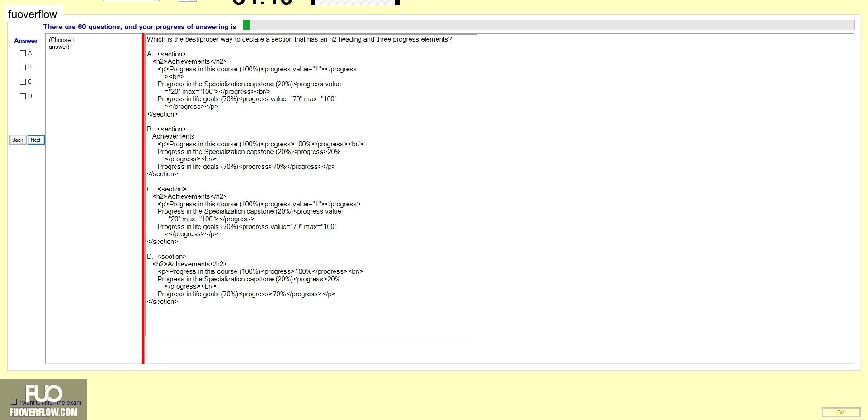Click option C's opening section tag line
Screen dimensions: 868x420
point(166,189)
